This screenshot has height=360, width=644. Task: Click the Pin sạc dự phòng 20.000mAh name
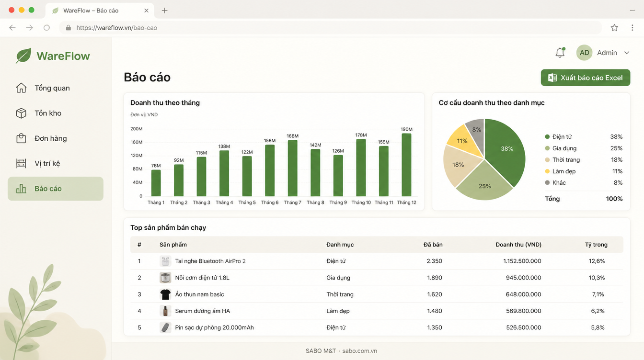coord(215,327)
